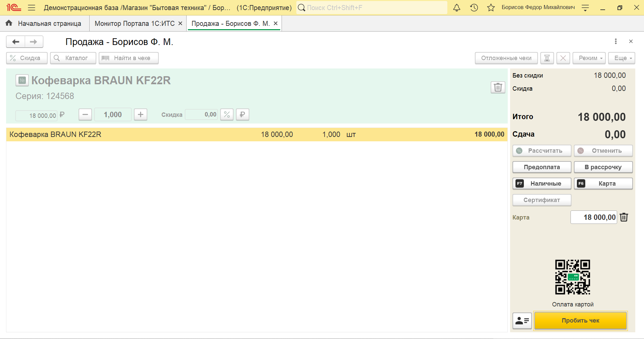644x339 pixels.
Task: Click the Скидка amount field 0,00
Action: point(201,114)
